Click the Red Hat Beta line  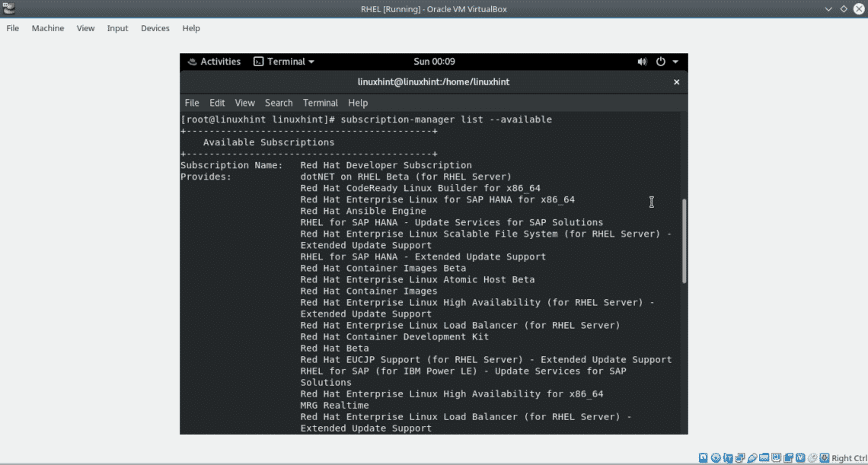[x=334, y=349]
